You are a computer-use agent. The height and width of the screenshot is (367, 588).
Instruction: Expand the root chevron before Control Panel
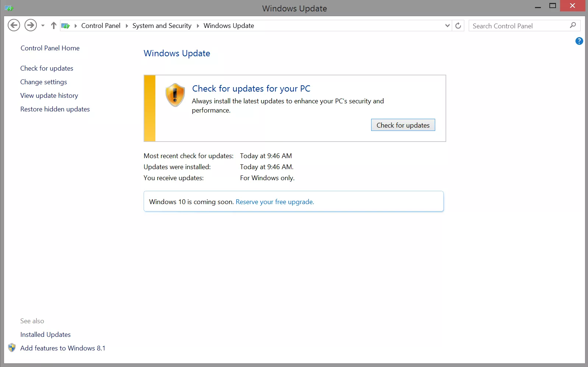click(76, 26)
